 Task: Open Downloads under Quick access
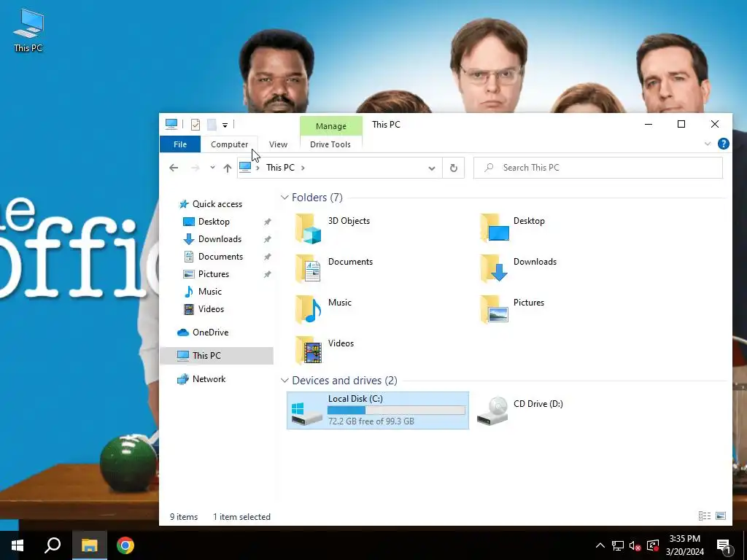click(x=220, y=239)
